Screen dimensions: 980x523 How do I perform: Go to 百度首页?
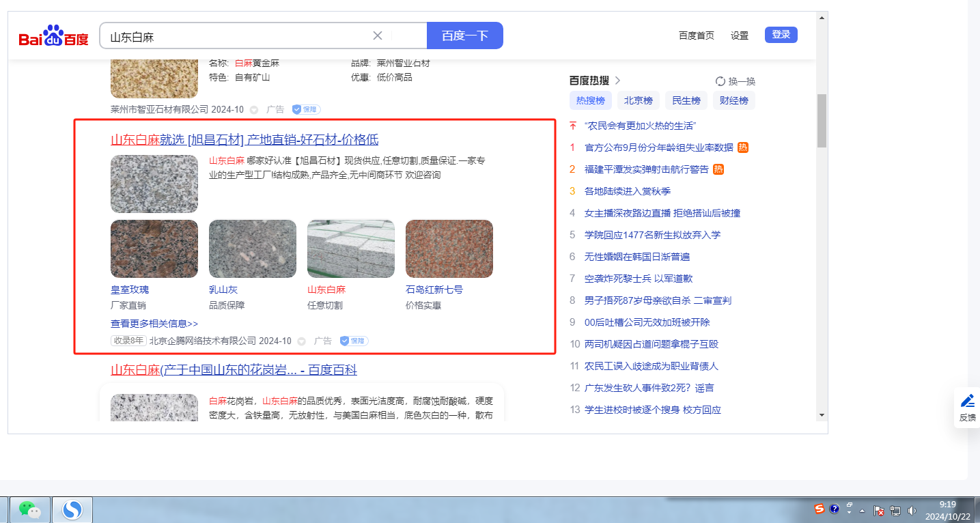[x=697, y=36]
